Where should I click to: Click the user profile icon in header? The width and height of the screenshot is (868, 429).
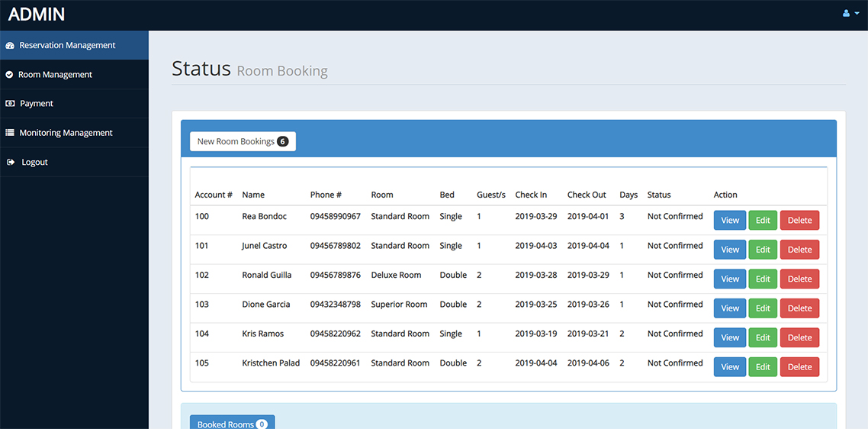(x=846, y=13)
